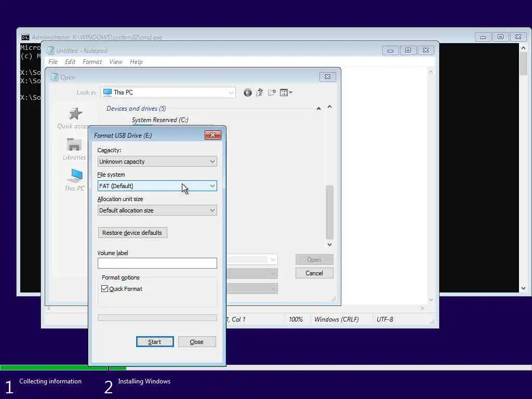Viewport: 532px width, 399px height.
Task: Click the Open dialog title bar icon
Action: coord(54,77)
